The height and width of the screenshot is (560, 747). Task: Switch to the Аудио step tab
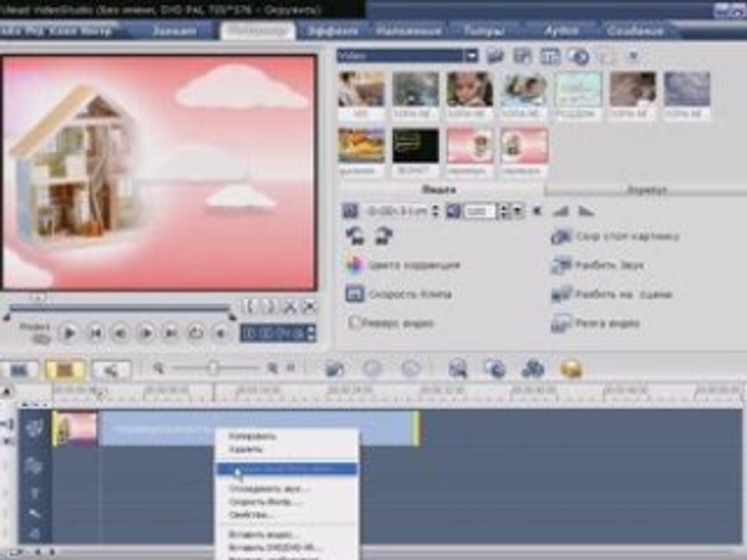tap(562, 31)
